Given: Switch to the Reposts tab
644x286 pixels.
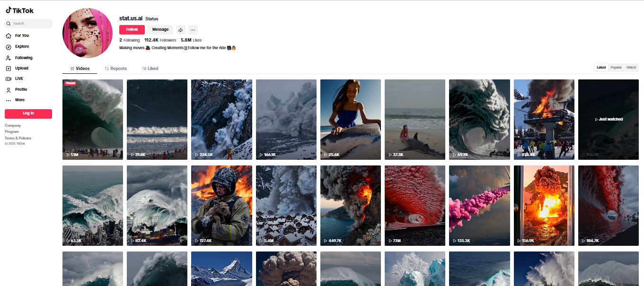Looking at the screenshot, I should point(116,69).
